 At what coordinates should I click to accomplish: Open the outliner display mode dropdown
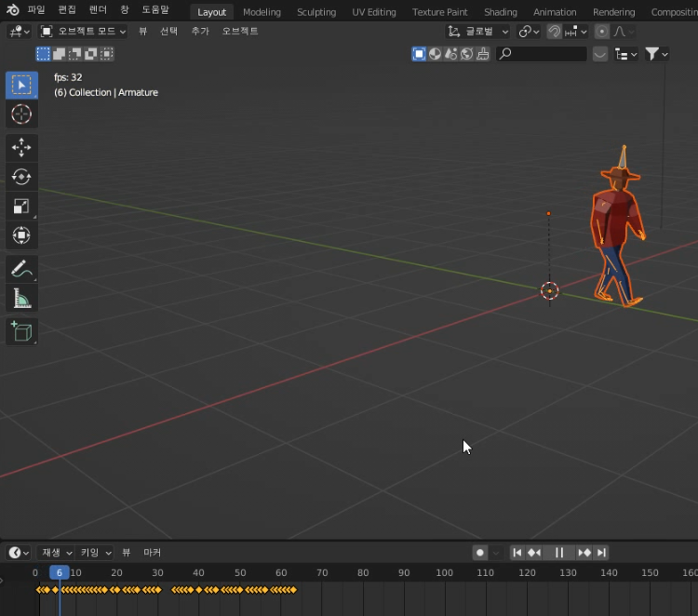pos(625,54)
